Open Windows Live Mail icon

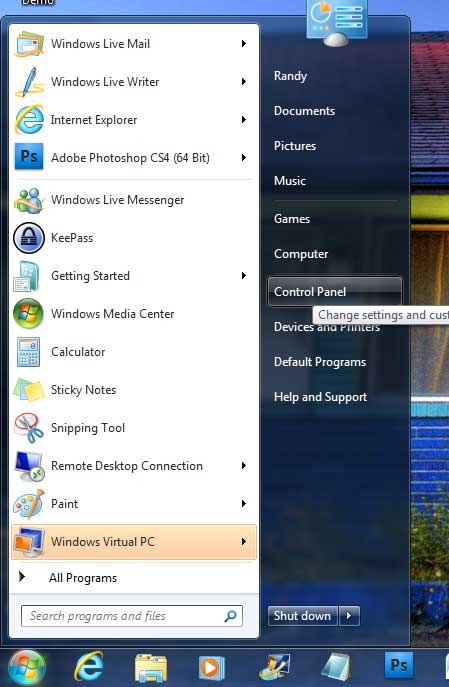[29, 44]
